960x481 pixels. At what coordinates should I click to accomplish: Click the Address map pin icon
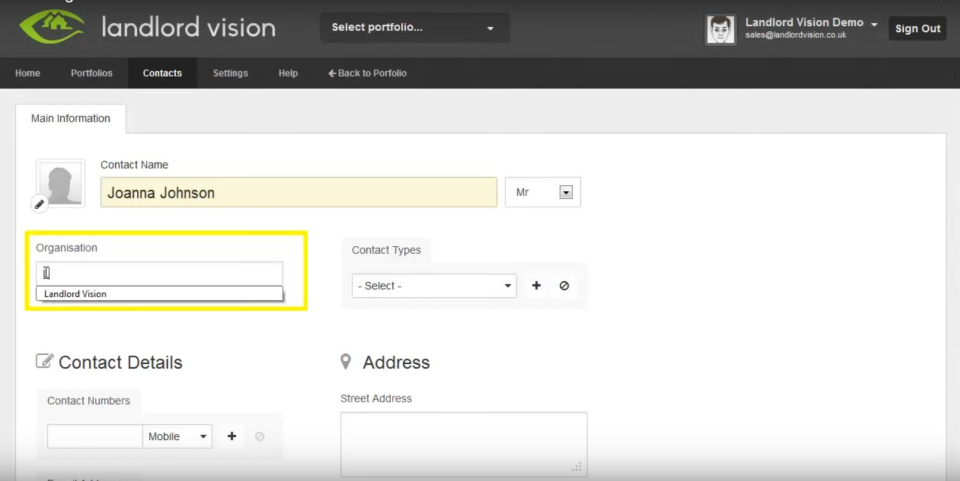click(x=346, y=362)
